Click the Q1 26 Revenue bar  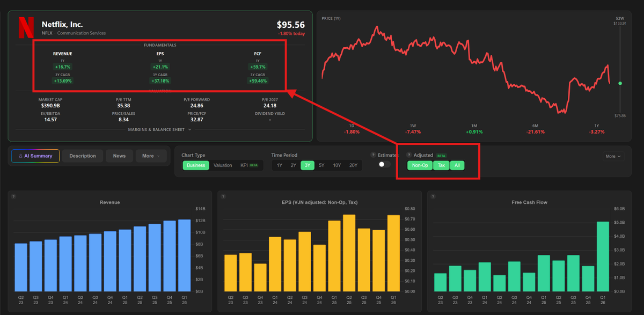[x=184, y=255]
